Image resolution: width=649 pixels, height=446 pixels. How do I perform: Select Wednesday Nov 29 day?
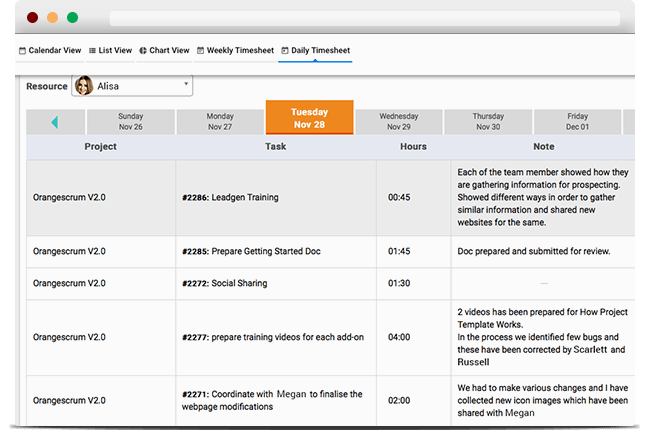pos(399,122)
